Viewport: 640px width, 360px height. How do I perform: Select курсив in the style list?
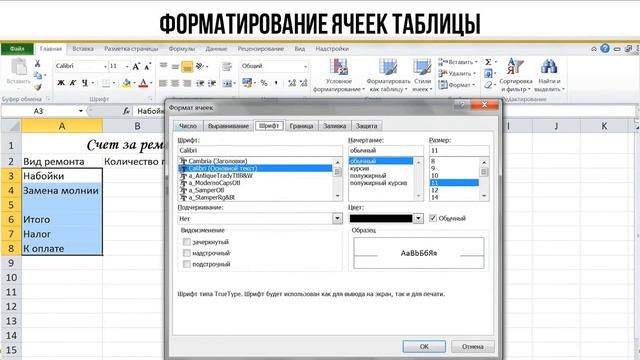(360, 168)
